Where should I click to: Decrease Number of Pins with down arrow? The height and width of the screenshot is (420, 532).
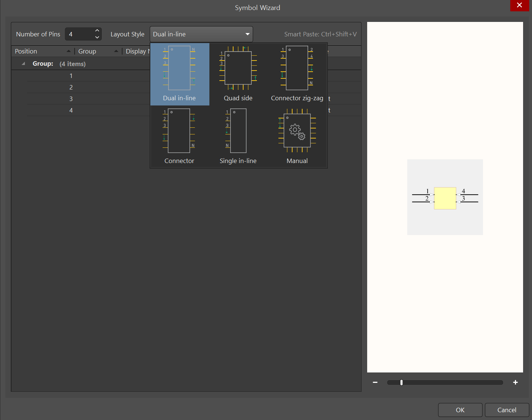coord(97,37)
